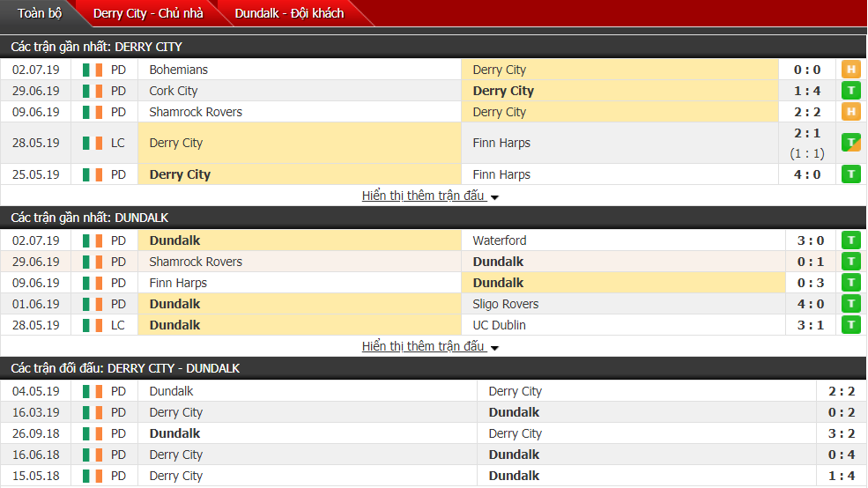This screenshot has width=868, height=488.
Task: Click Ireland flag in 04.05.19 head-to-head row
Action: [x=93, y=392]
